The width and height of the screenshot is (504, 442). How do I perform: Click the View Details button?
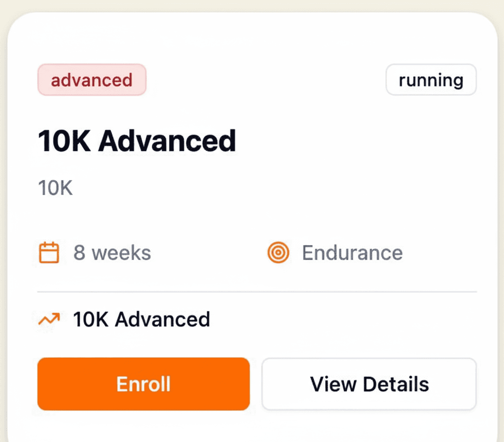pos(369,384)
